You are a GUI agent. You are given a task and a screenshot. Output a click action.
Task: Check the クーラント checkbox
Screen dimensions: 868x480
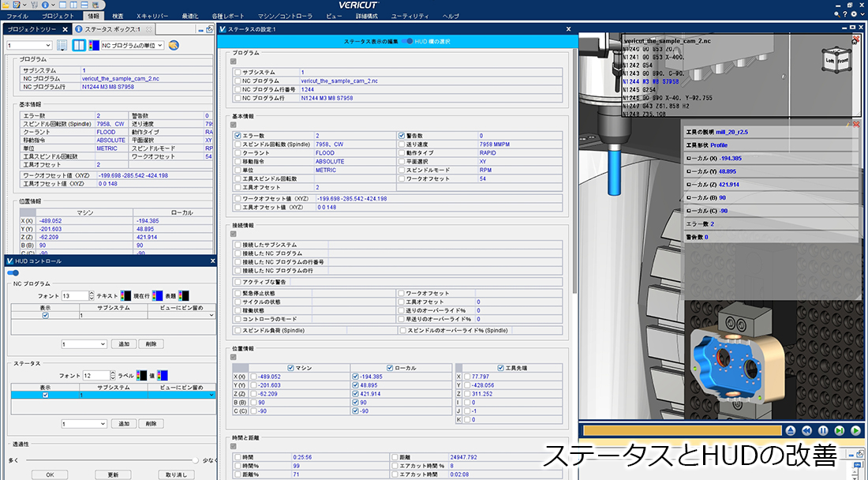coord(238,153)
